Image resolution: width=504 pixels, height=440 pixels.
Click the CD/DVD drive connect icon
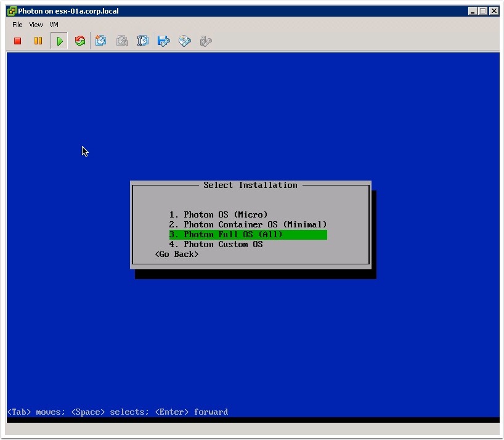tap(185, 41)
